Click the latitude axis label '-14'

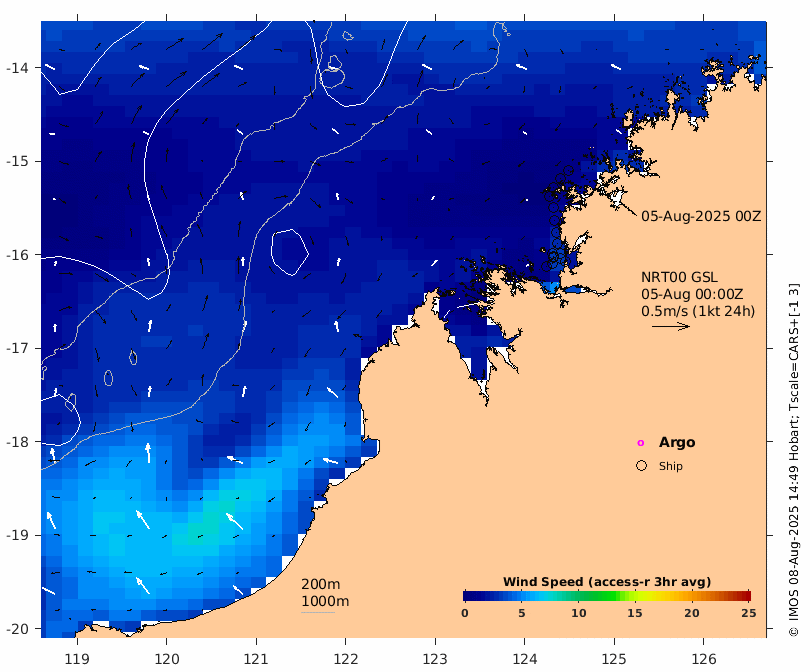[18, 68]
